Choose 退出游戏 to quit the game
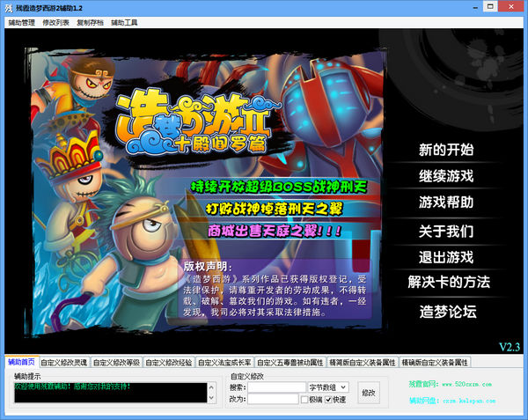 (x=446, y=257)
